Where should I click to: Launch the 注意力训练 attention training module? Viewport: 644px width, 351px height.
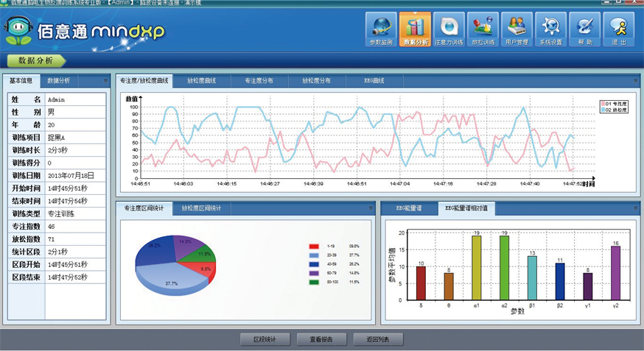449,29
